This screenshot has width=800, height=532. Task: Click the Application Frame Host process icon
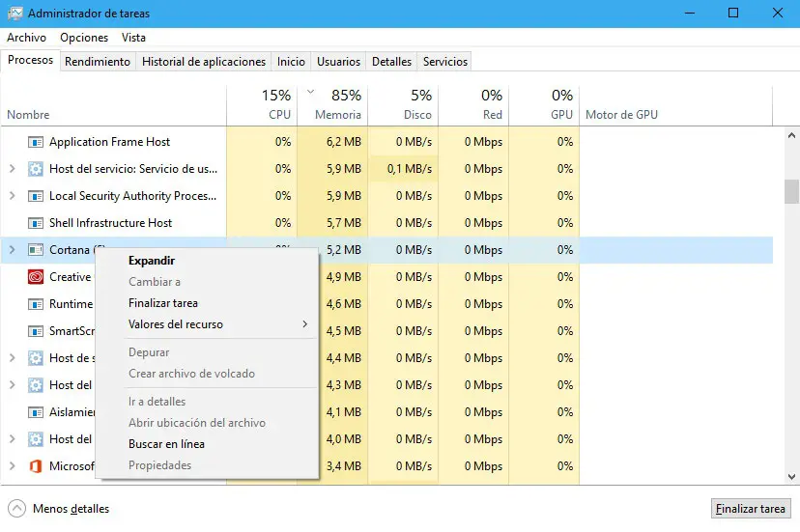35,142
